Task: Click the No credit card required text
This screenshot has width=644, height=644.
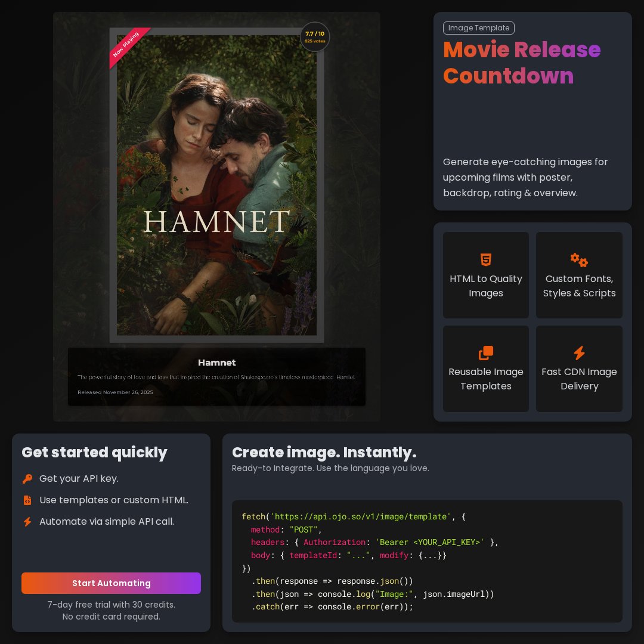Action: (x=111, y=617)
